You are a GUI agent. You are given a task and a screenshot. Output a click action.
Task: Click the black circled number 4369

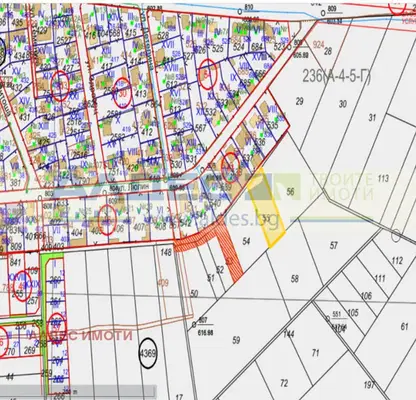(148, 353)
